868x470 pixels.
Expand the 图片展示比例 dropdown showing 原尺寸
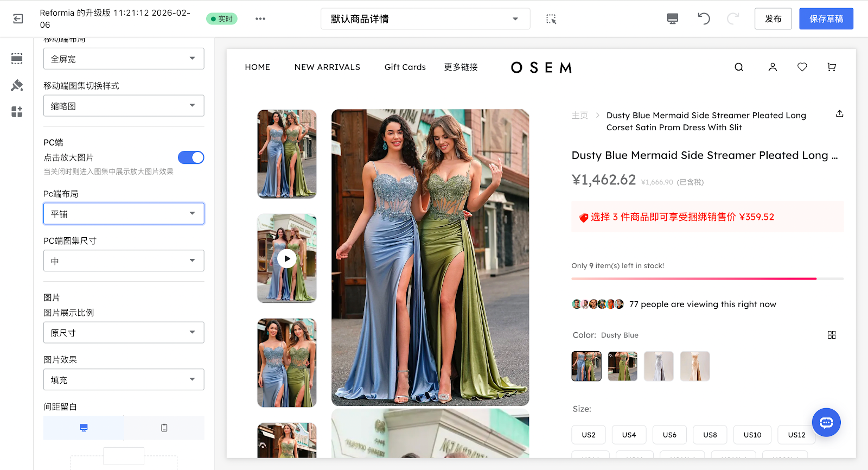124,333
